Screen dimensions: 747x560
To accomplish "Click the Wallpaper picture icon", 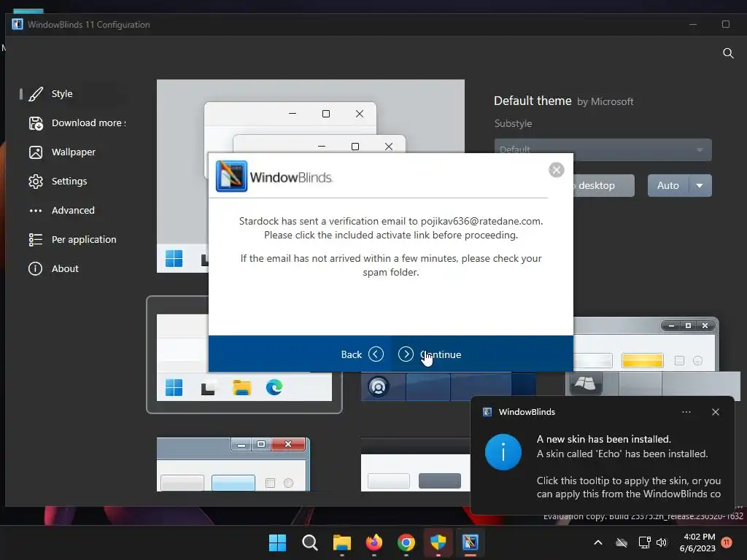I will pos(36,152).
